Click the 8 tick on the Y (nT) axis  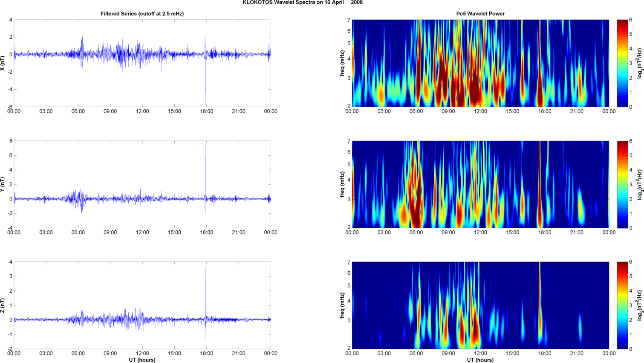11,141
